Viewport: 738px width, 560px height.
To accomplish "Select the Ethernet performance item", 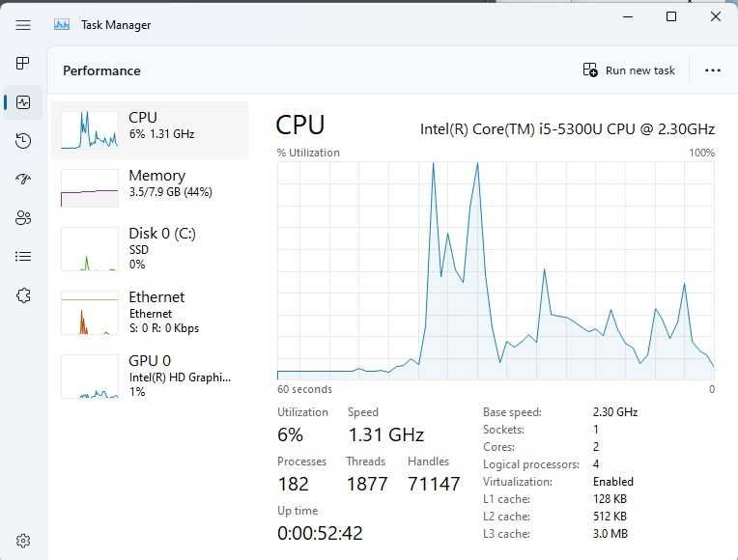I will pyautogui.click(x=150, y=311).
